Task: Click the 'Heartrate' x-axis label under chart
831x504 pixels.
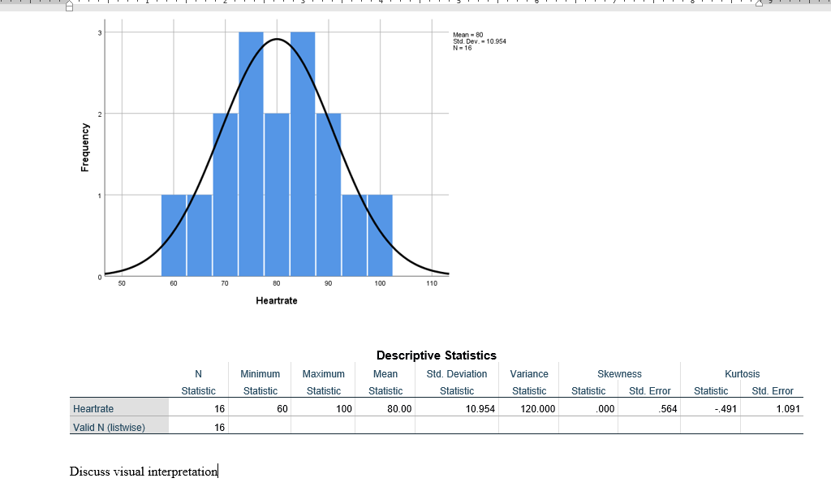Action: [x=277, y=300]
